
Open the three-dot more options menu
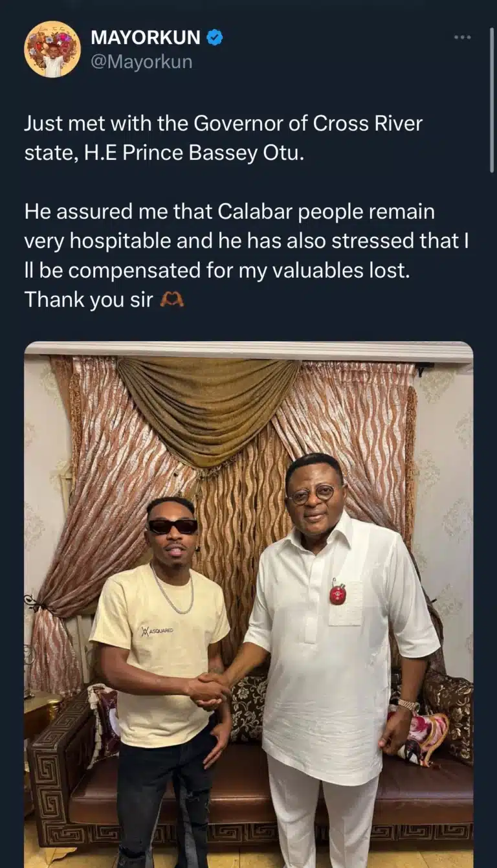coord(462,38)
